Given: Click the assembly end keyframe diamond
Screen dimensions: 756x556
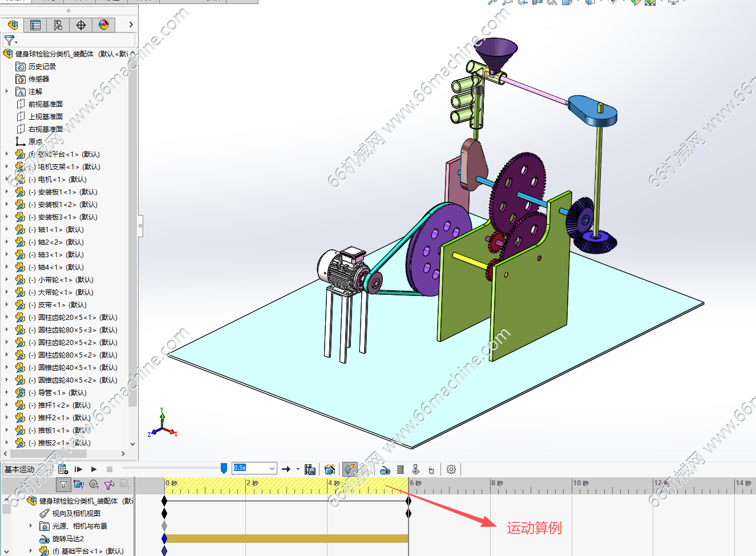Looking at the screenshot, I should [x=408, y=501].
